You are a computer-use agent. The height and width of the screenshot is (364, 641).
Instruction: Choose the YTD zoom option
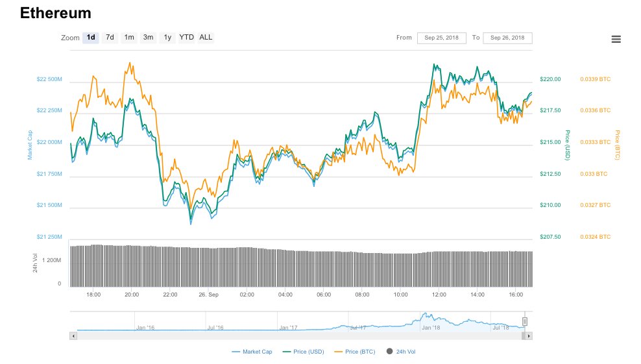(186, 38)
